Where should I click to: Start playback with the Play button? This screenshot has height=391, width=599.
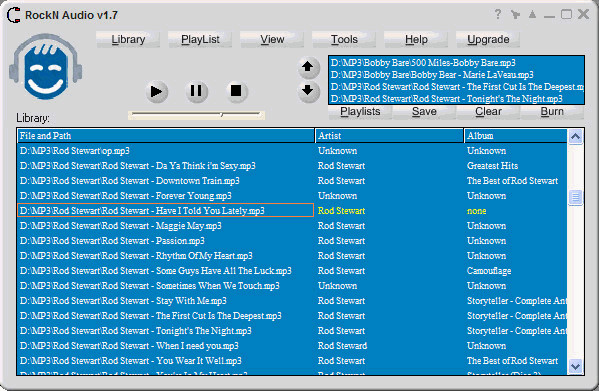(x=157, y=92)
